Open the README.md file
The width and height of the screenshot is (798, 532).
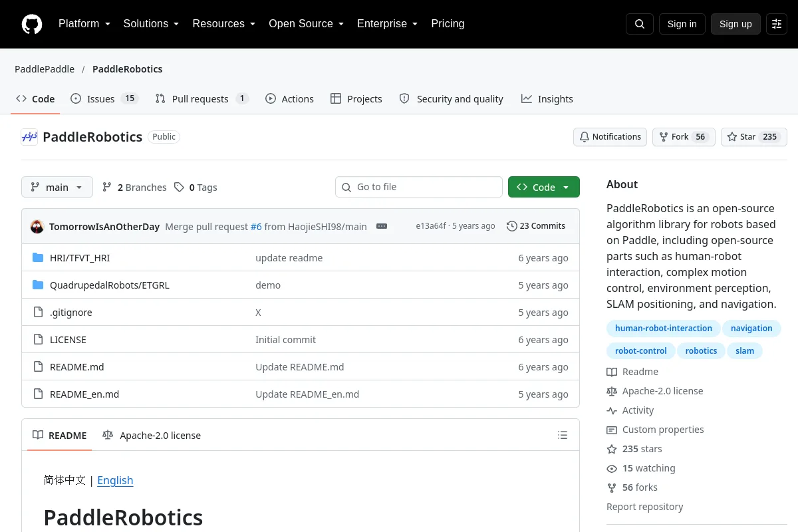pos(77,367)
